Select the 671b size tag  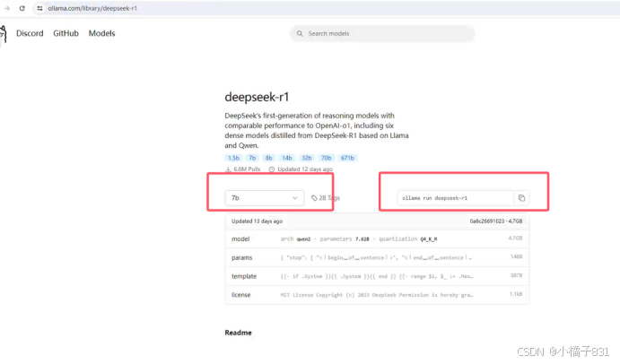pos(347,158)
